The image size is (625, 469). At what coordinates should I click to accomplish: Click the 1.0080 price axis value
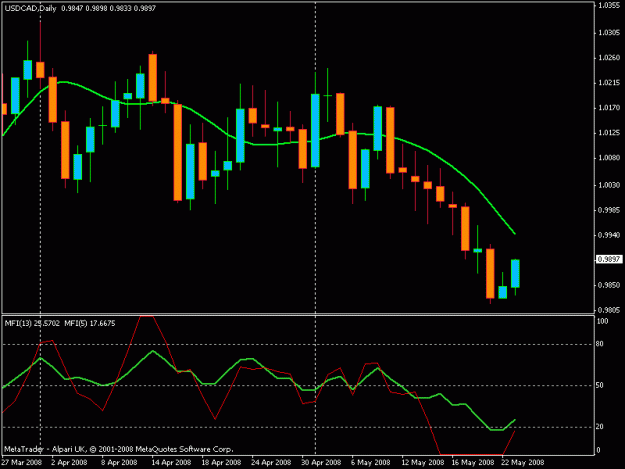[609, 158]
